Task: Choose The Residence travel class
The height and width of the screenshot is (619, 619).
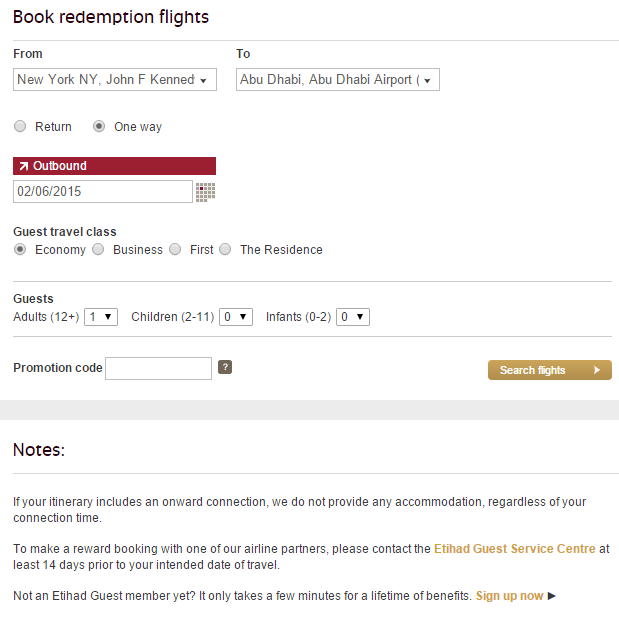Action: click(225, 249)
